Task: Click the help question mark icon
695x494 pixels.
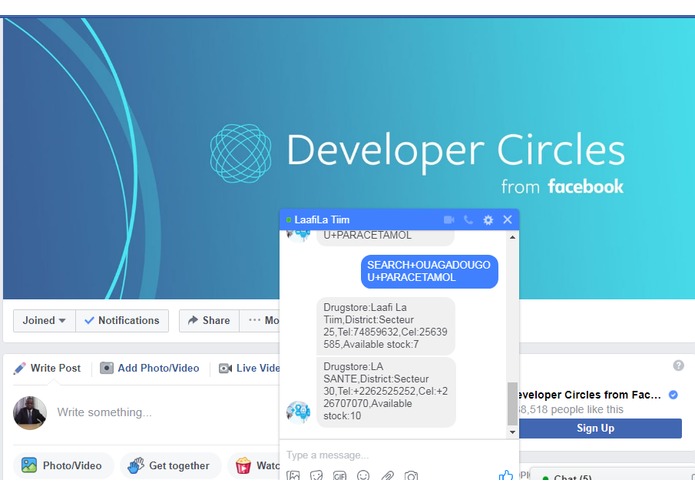Action: tap(678, 366)
